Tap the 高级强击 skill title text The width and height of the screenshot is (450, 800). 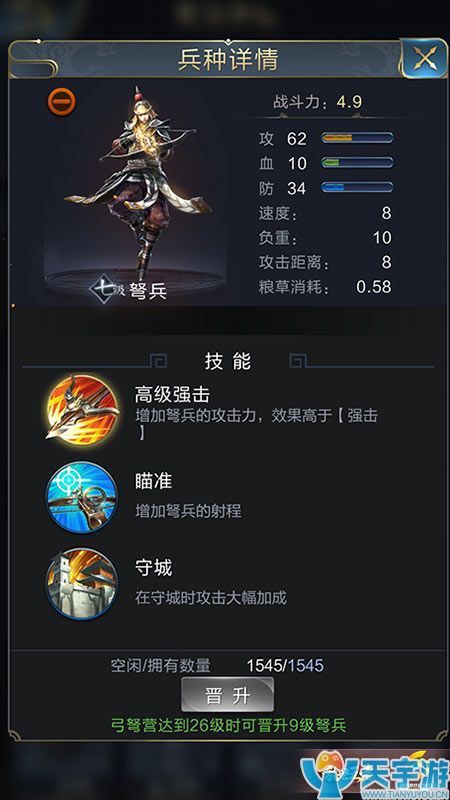(x=172, y=394)
